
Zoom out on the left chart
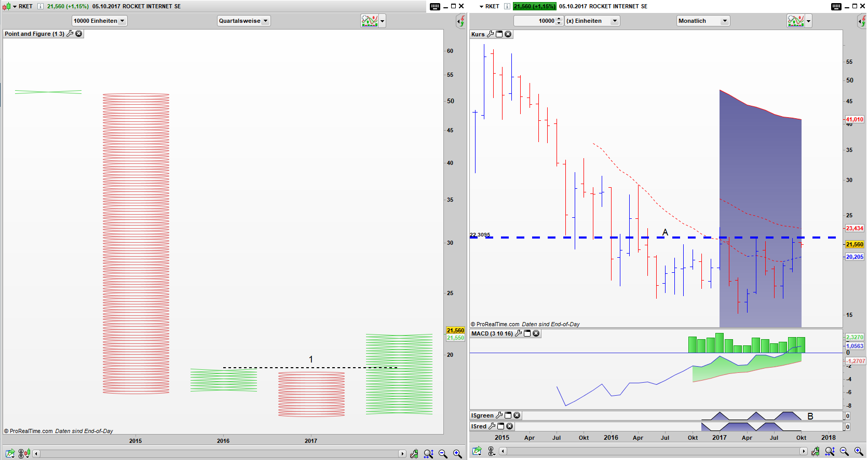[443, 454]
